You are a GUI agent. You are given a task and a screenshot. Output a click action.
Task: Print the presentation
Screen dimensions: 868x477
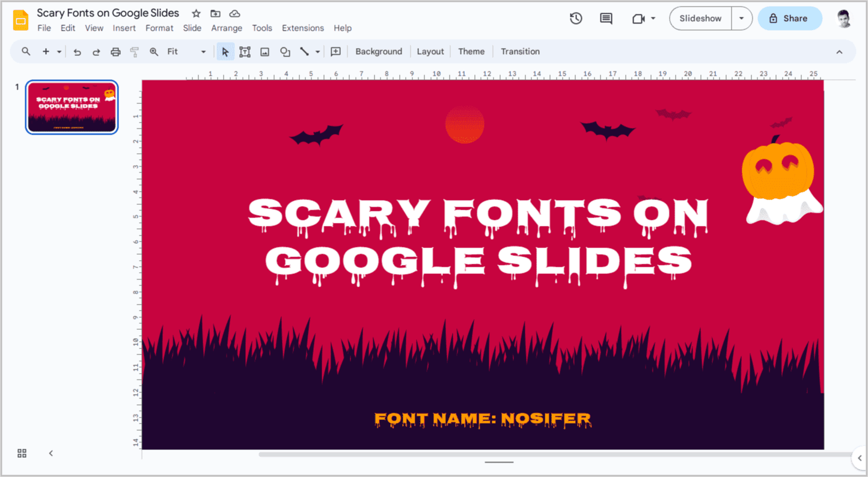coord(115,52)
